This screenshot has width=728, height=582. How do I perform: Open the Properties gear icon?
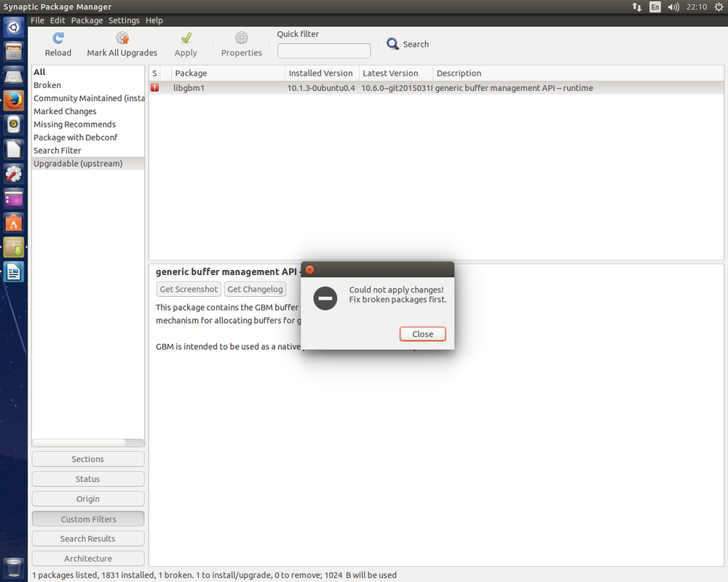tap(242, 38)
